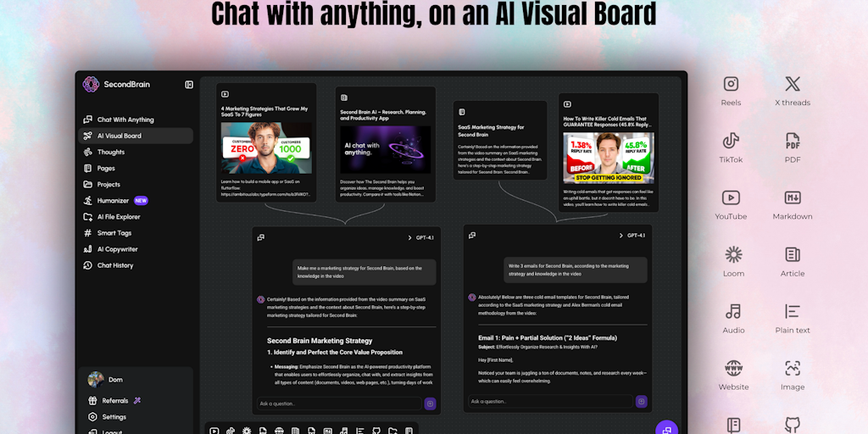Click the 'Write 3 emails for Second Brain' message bubble
This screenshot has height=434, width=868.
click(576, 270)
